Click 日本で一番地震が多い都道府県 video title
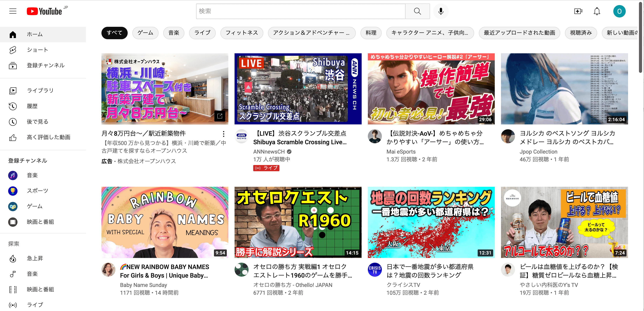 pos(430,271)
